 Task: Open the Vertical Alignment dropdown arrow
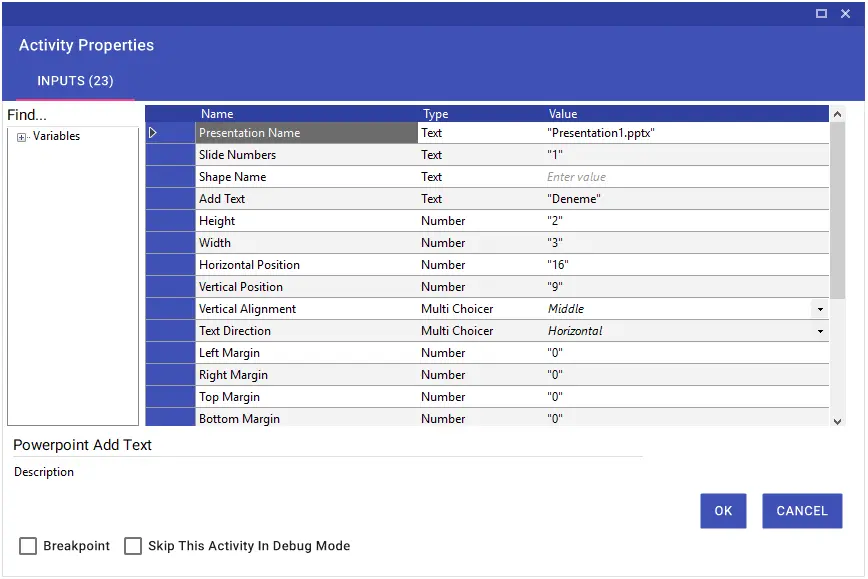[x=820, y=309]
